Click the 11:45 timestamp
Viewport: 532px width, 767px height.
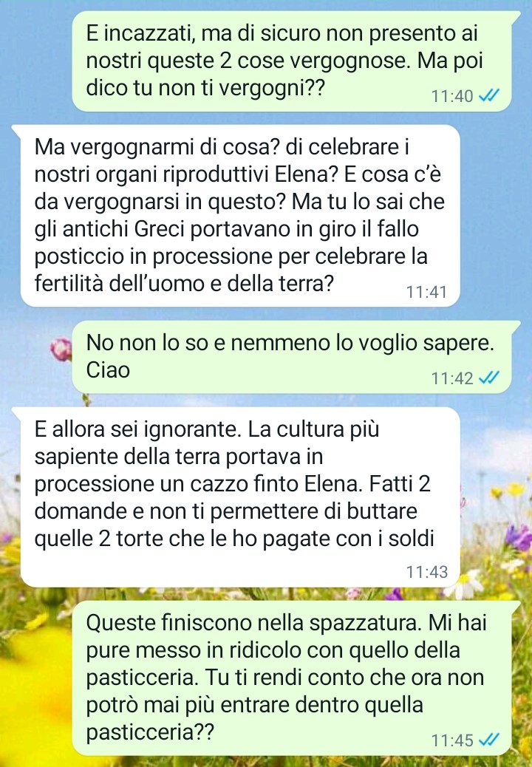click(x=451, y=740)
